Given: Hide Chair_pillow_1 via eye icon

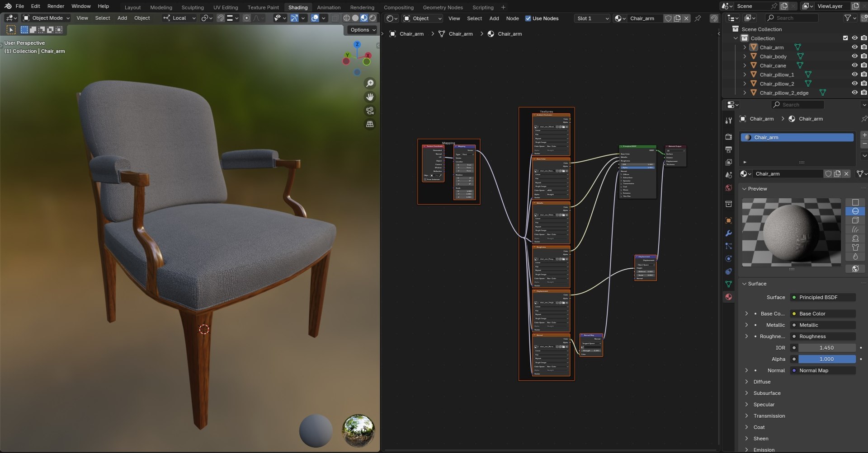Looking at the screenshot, I should pos(854,75).
